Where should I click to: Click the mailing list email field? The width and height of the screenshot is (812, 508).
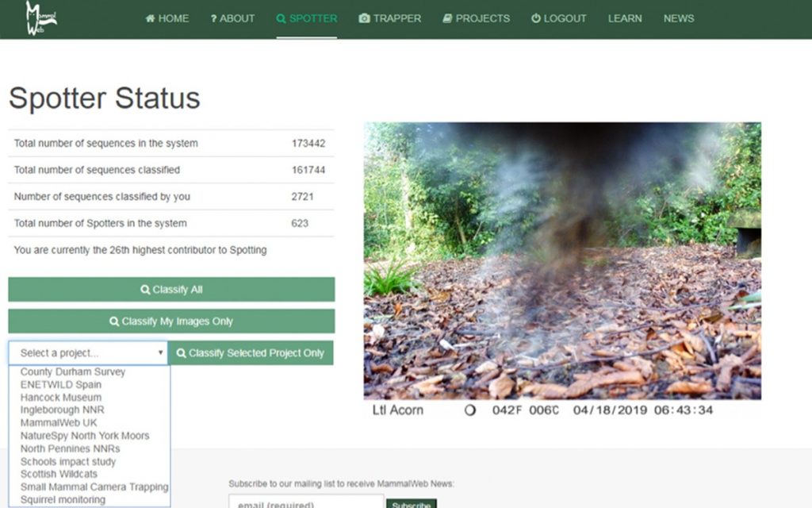(x=305, y=502)
